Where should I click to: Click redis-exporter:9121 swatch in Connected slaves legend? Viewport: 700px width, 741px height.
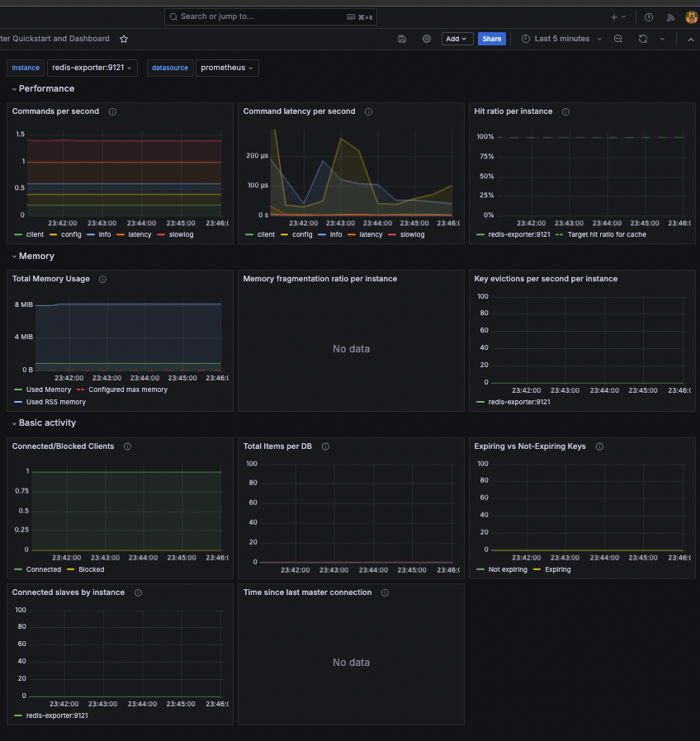tap(18, 716)
